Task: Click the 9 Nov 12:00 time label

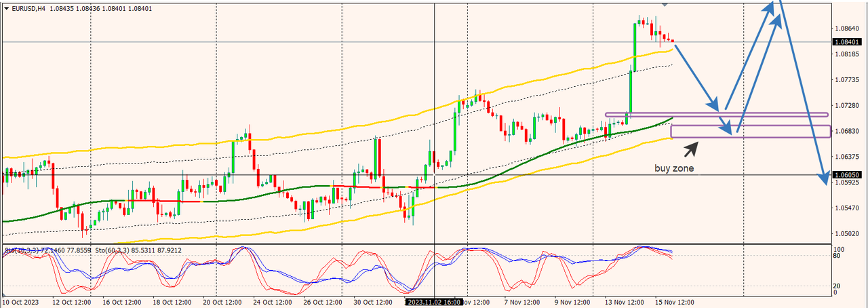Action: click(x=573, y=302)
